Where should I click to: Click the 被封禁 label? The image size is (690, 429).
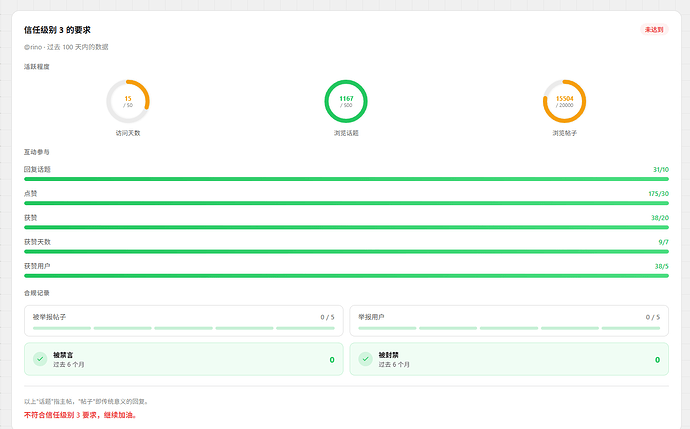(x=389, y=355)
